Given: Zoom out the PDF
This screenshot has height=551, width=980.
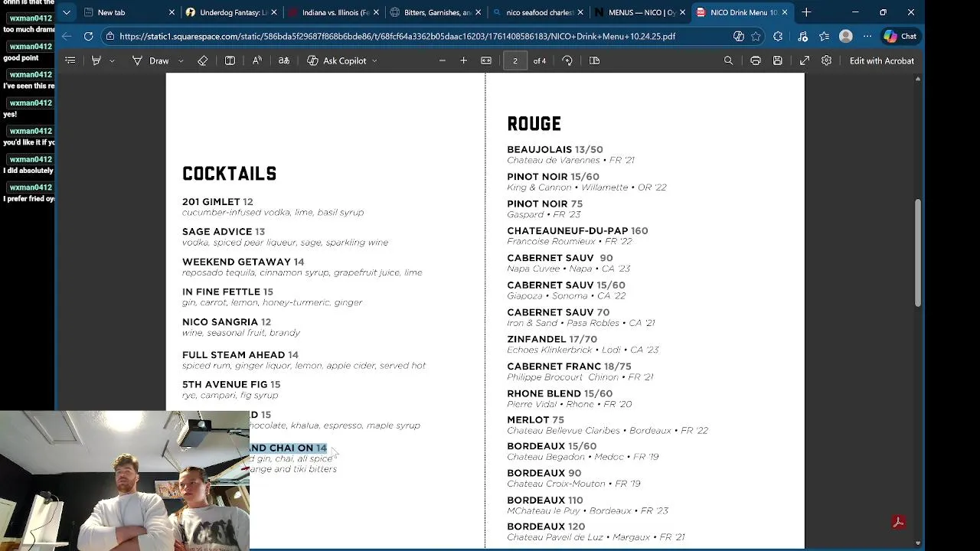Looking at the screenshot, I should [x=442, y=60].
